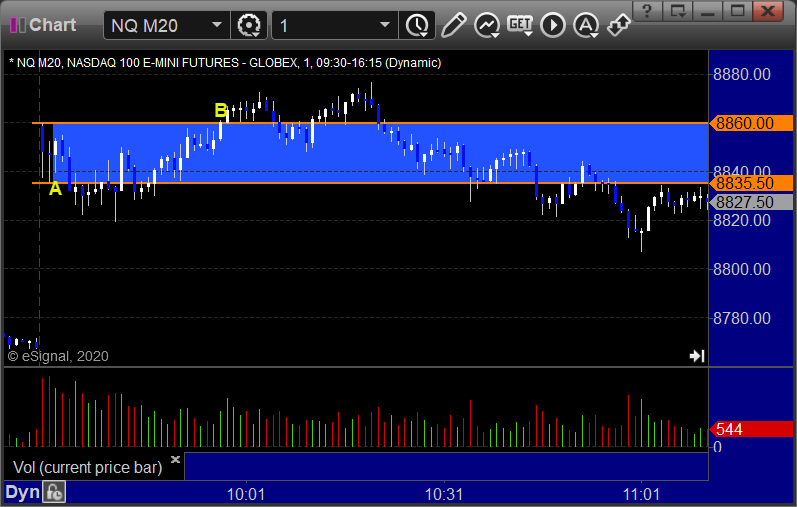Click the 10:31 time axis label
This screenshot has height=507, width=797.
coord(444,494)
